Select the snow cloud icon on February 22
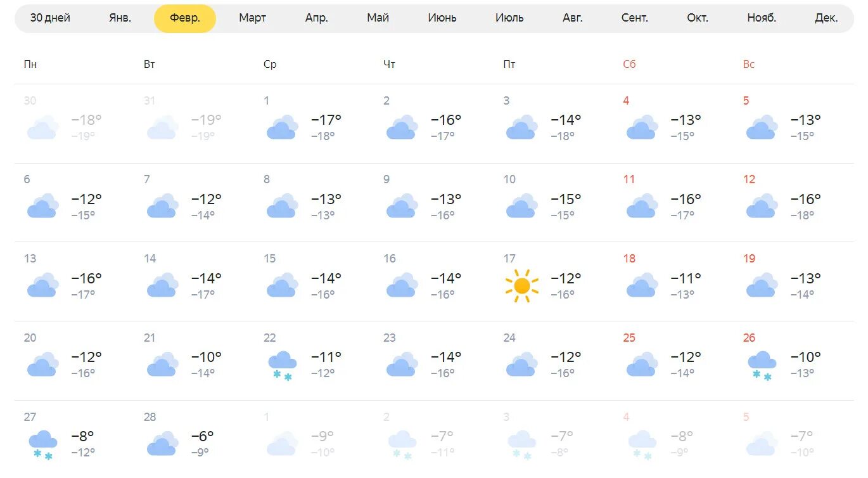This screenshot has width=868, height=478. click(x=283, y=366)
